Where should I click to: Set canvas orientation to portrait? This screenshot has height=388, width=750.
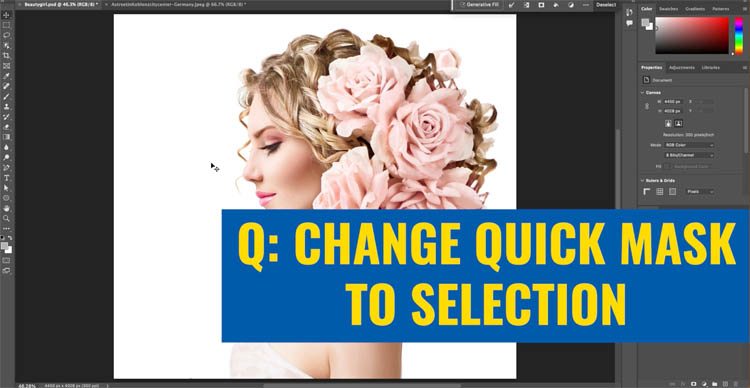(x=668, y=123)
